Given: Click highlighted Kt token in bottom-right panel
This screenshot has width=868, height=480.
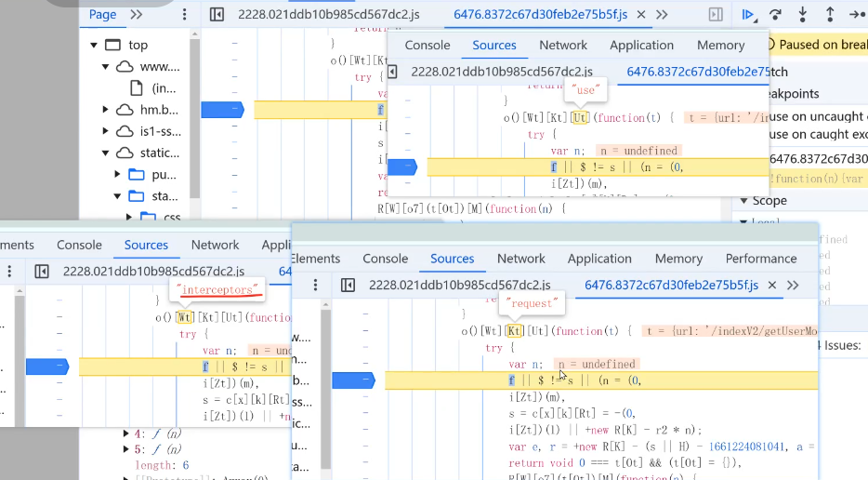Looking at the screenshot, I should (514, 331).
